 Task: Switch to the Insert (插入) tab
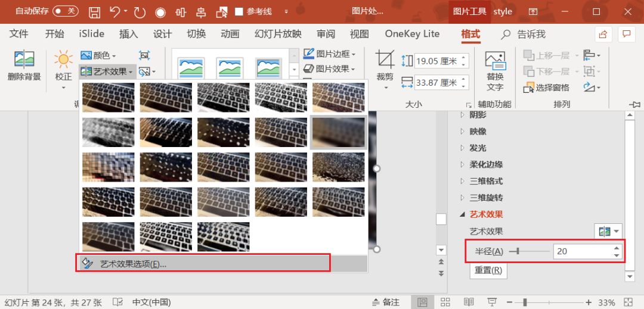(128, 34)
